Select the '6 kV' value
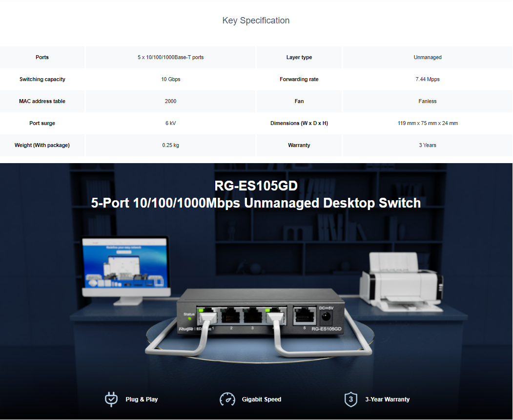This screenshot has width=513, height=420. coord(170,123)
